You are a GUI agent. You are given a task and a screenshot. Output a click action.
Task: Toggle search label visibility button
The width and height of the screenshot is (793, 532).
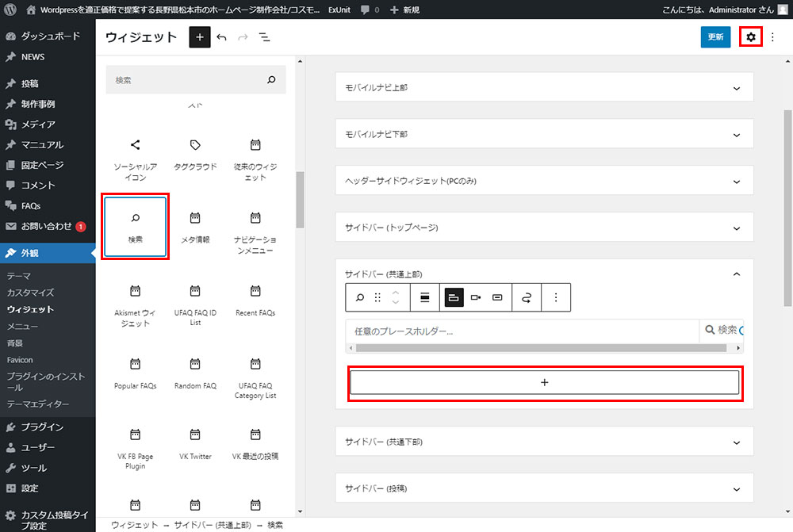(x=424, y=297)
